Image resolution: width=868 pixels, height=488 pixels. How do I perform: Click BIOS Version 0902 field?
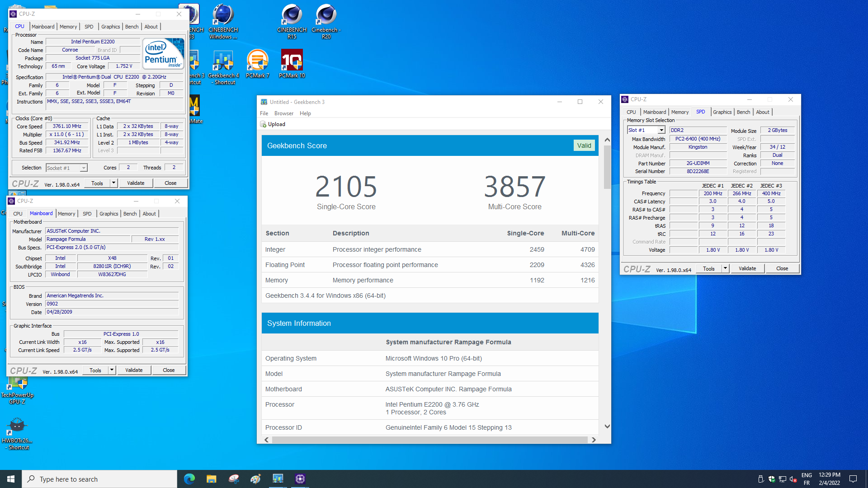coord(112,304)
